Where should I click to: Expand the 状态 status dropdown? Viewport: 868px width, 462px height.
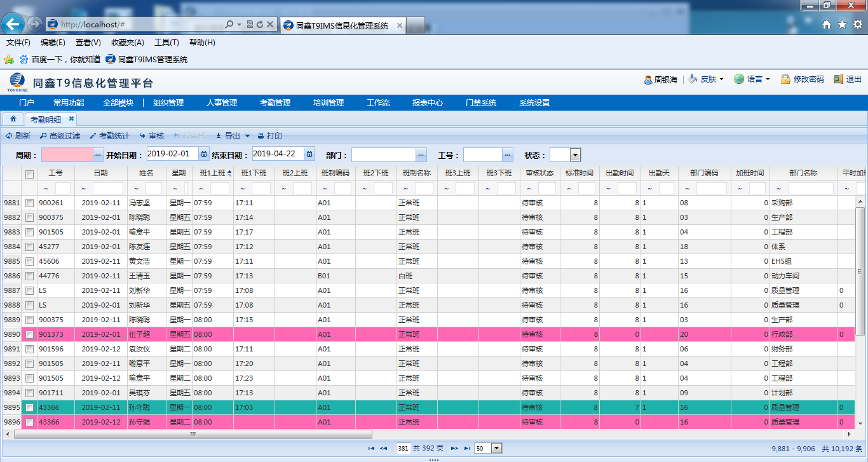[575, 155]
